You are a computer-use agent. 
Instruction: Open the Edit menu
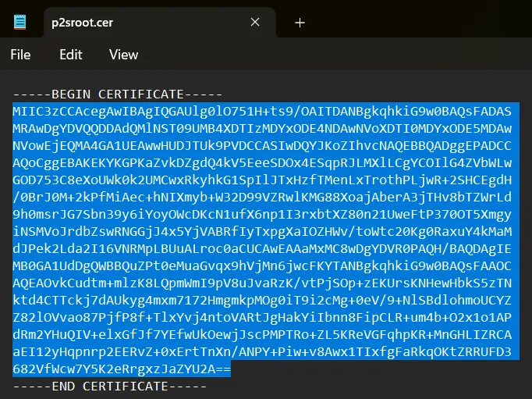[71, 55]
